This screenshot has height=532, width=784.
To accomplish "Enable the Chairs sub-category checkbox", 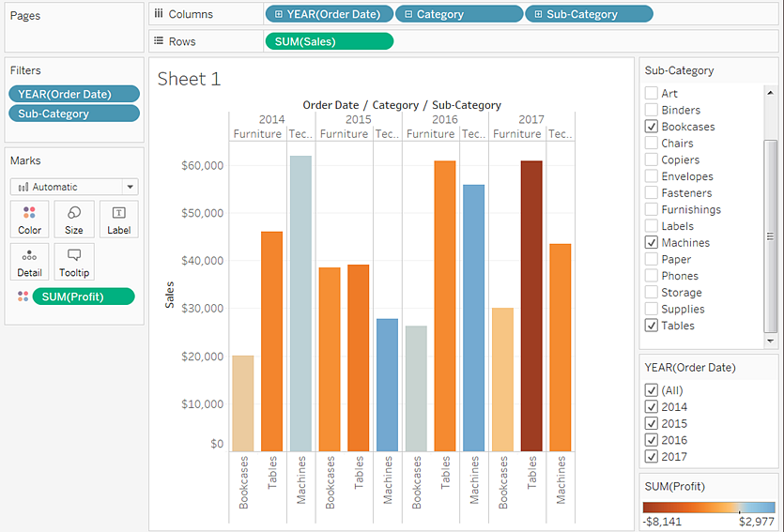I will click(x=652, y=144).
